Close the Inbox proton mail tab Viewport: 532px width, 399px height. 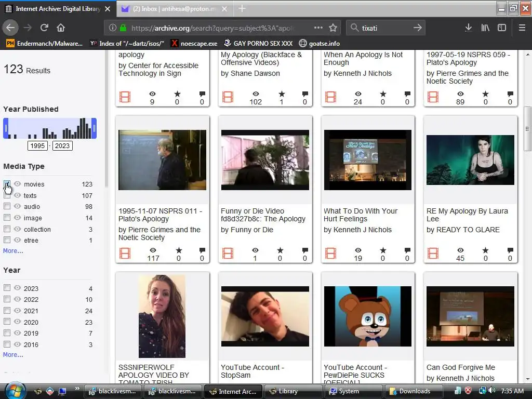(x=224, y=9)
